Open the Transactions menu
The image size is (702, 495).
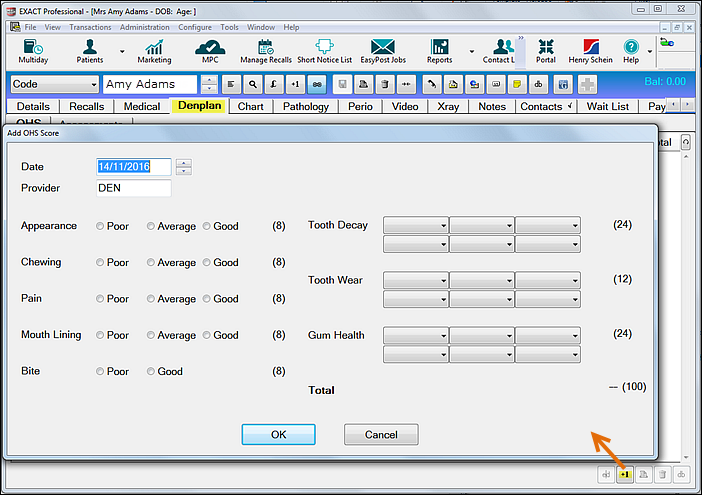pos(90,27)
